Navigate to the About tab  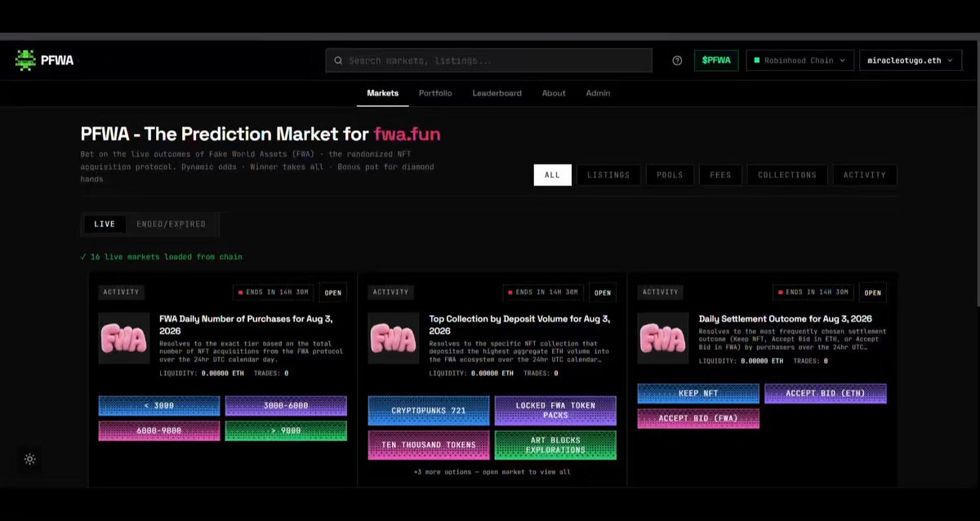(554, 93)
